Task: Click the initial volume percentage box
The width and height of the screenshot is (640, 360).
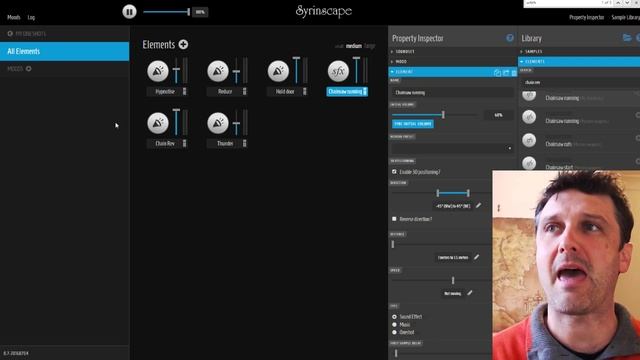Action: (498, 115)
